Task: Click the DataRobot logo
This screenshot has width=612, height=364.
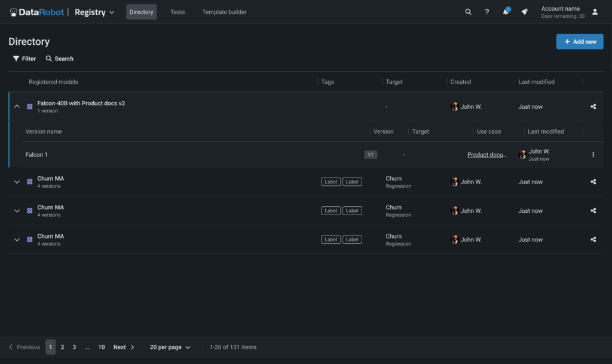Action: click(37, 12)
